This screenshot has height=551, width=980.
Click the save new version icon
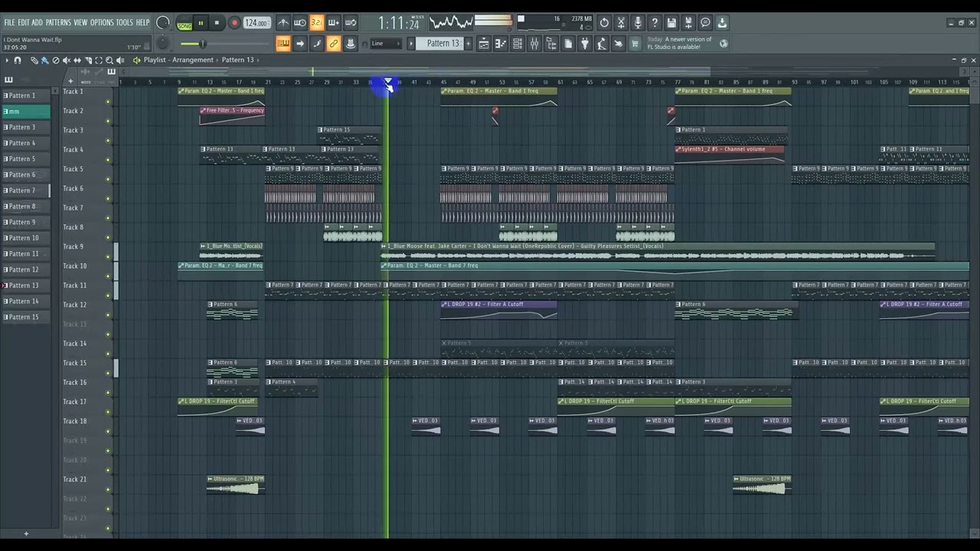pos(688,23)
